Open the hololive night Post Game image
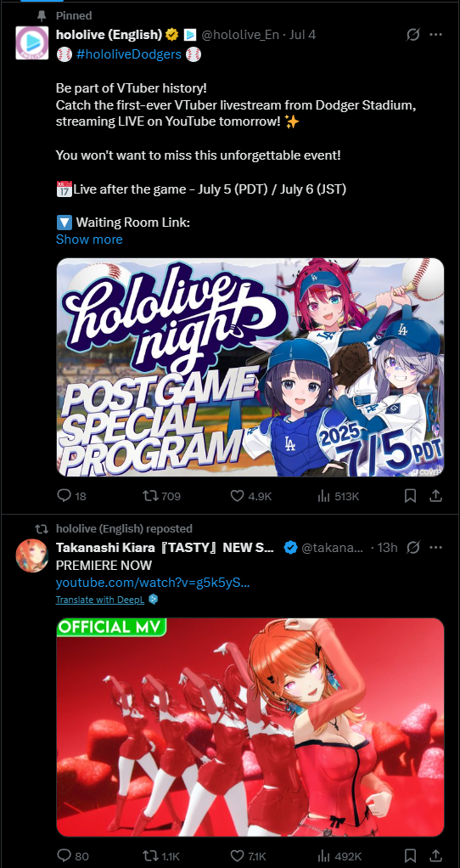Screen dimensions: 460x868 click(250, 367)
